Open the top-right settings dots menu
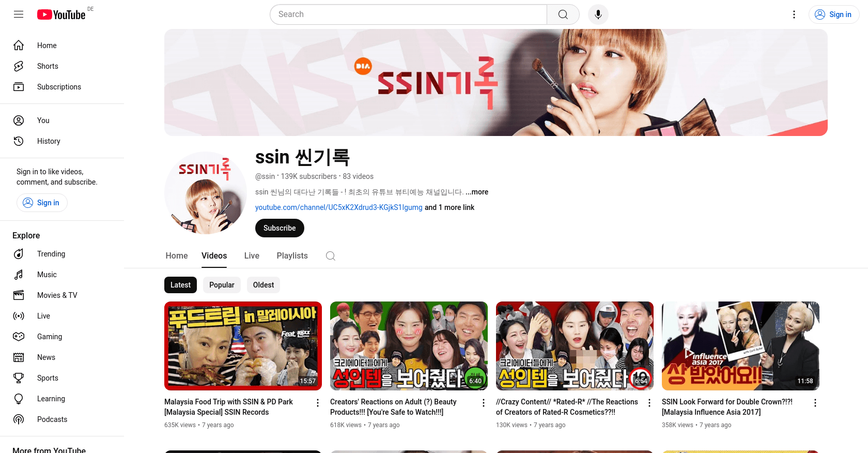 point(794,14)
